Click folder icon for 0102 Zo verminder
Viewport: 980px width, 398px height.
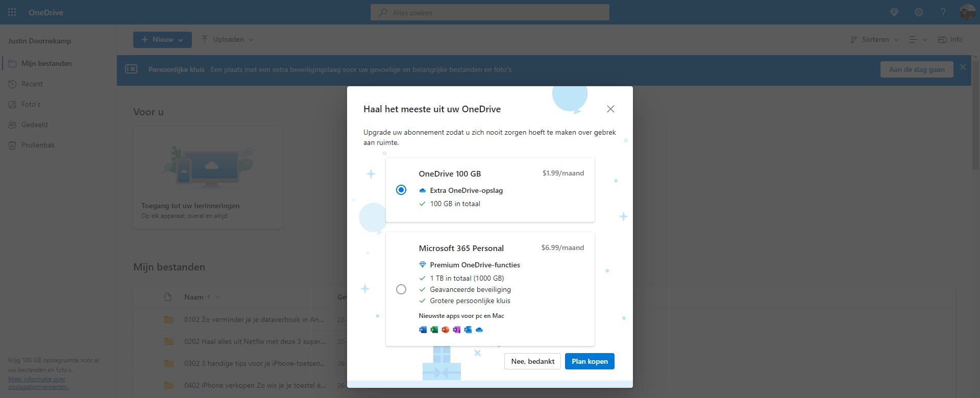click(169, 319)
